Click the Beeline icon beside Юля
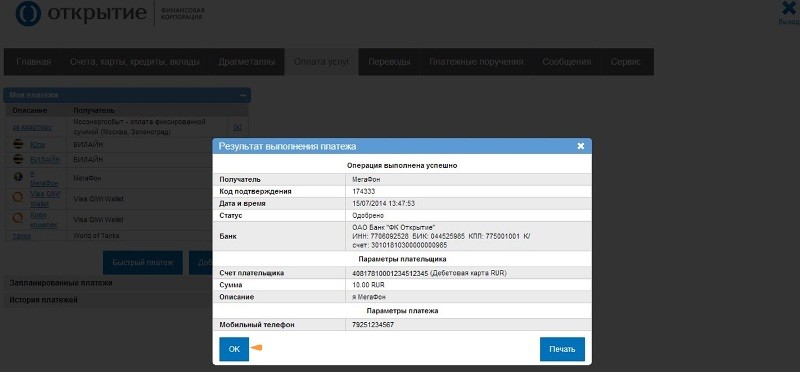Screen dimensions: 800x372 pos(18,145)
